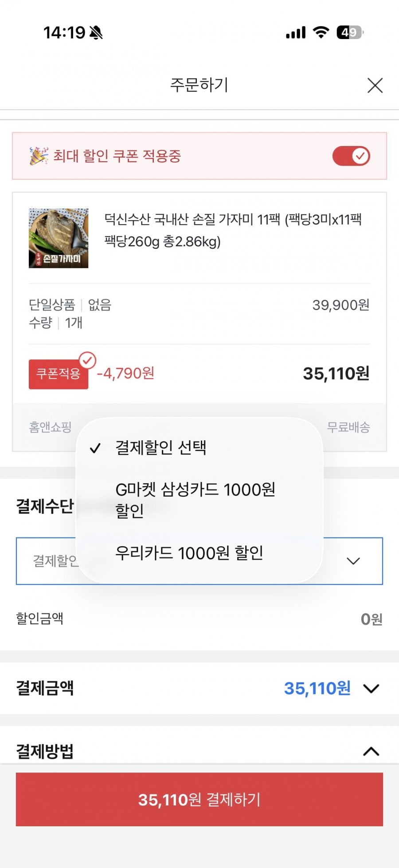The height and width of the screenshot is (868, 399).
Task: Tap the red check badge on 쿠폰적용
Action: pos(87,360)
